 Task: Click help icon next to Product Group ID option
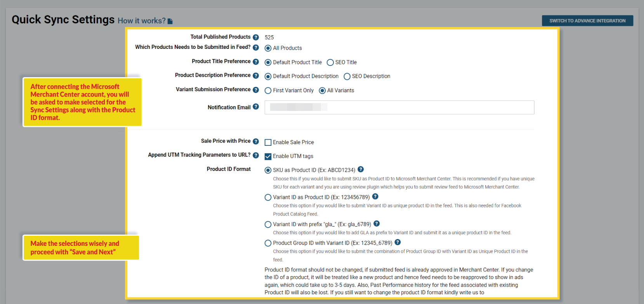click(x=398, y=242)
